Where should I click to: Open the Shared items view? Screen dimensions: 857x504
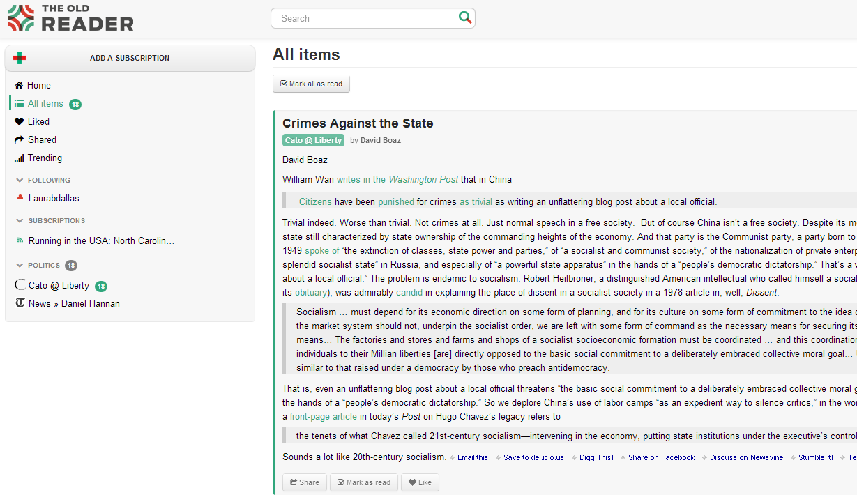(x=42, y=140)
